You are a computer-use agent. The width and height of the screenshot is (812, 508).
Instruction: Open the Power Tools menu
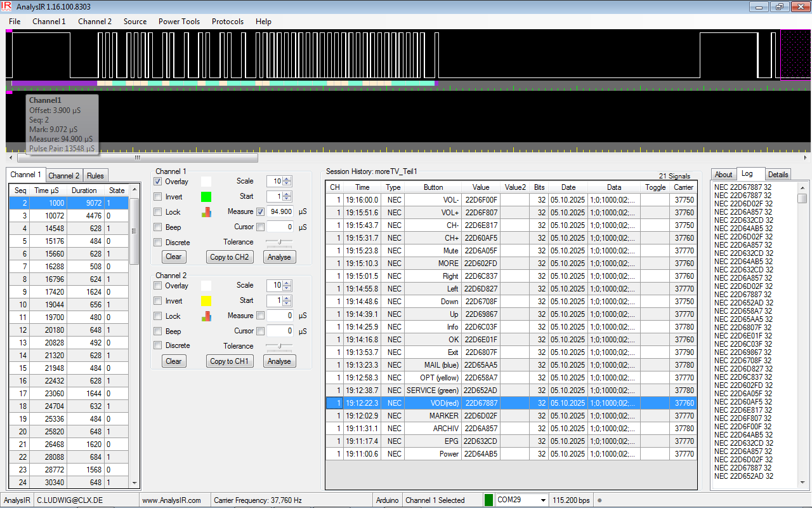point(179,22)
